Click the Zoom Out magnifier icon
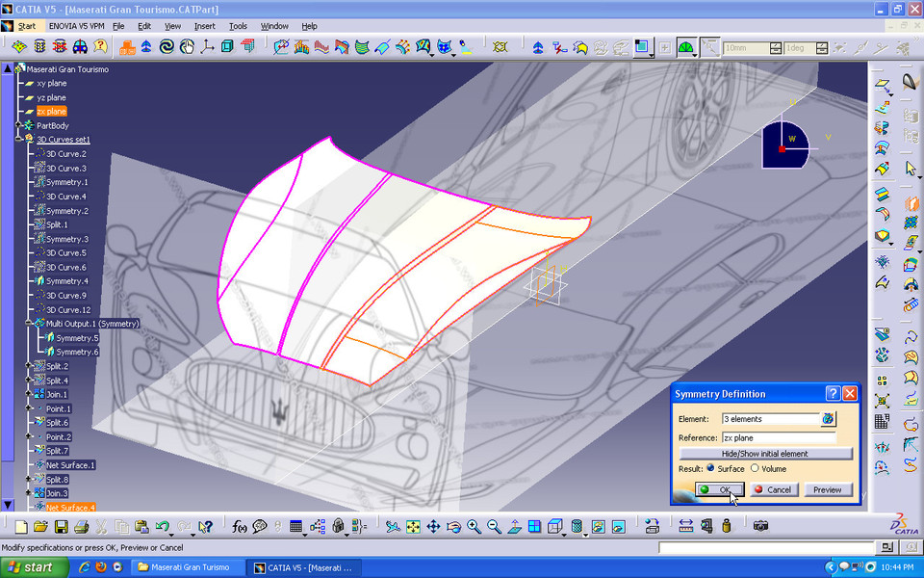 (x=494, y=527)
